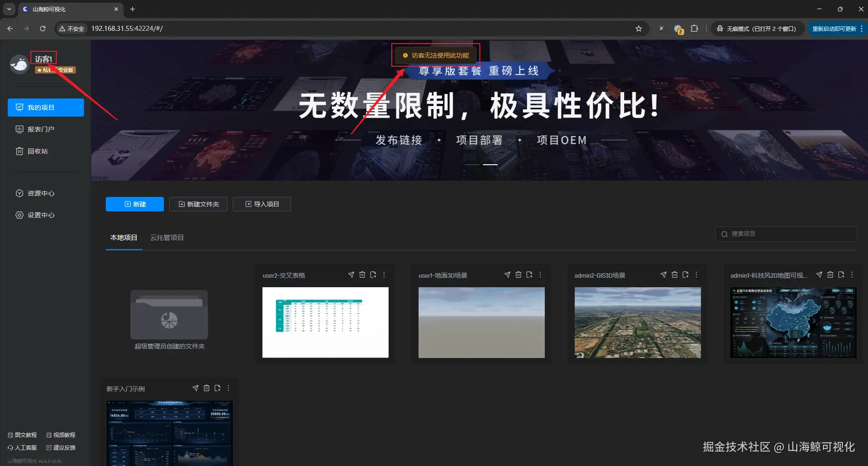Open 回收站 recycle bin
Screen dimensions: 868x466
46,151
